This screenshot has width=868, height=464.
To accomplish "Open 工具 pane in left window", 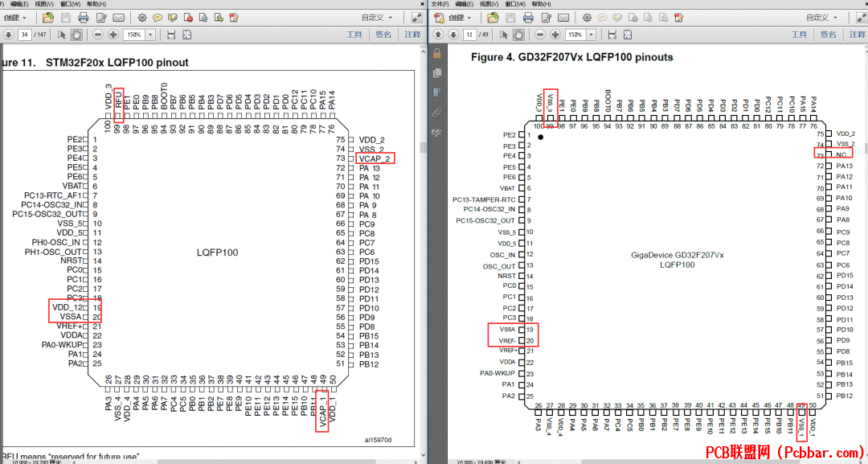I will tap(354, 35).
